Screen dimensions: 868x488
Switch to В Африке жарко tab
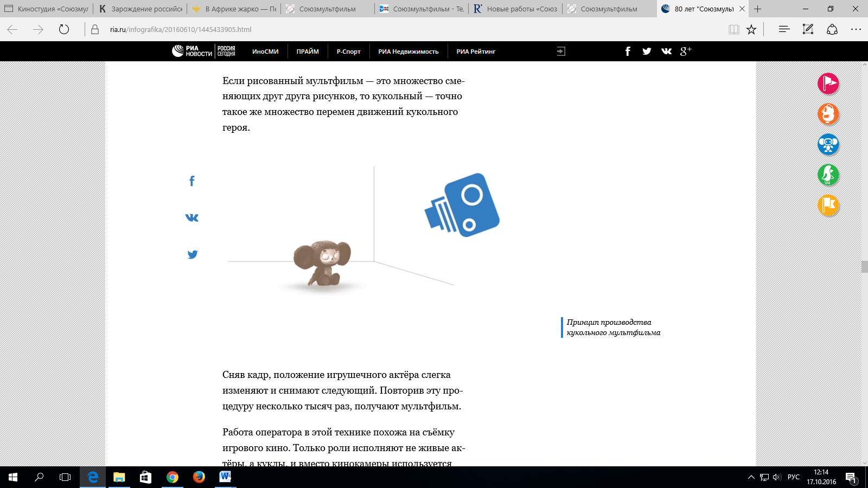[234, 9]
